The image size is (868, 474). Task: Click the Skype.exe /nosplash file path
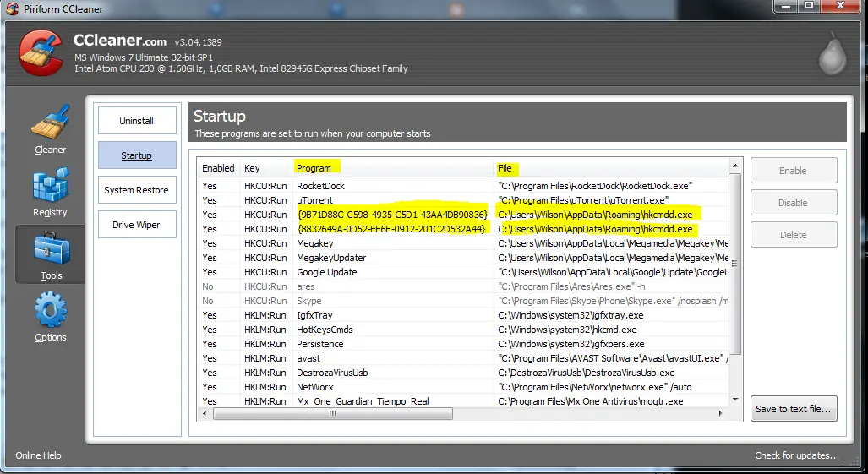click(x=613, y=301)
